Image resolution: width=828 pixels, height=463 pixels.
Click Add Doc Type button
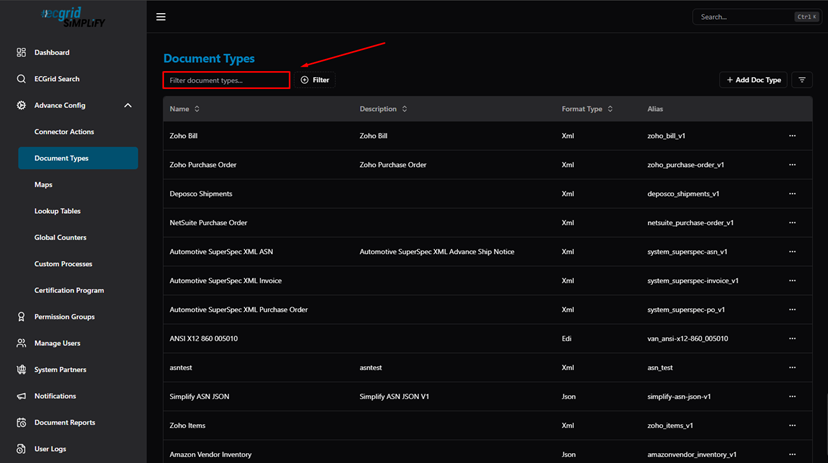click(754, 80)
